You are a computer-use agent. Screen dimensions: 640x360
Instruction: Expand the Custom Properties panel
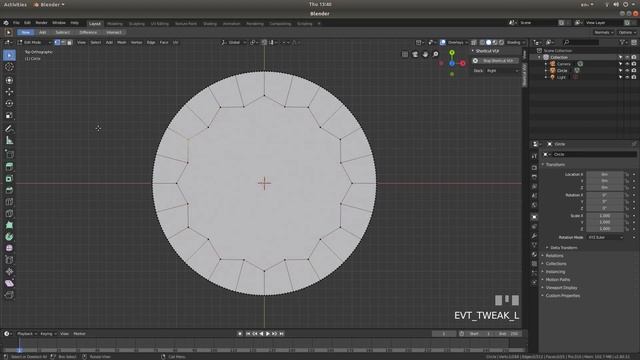click(x=562, y=296)
